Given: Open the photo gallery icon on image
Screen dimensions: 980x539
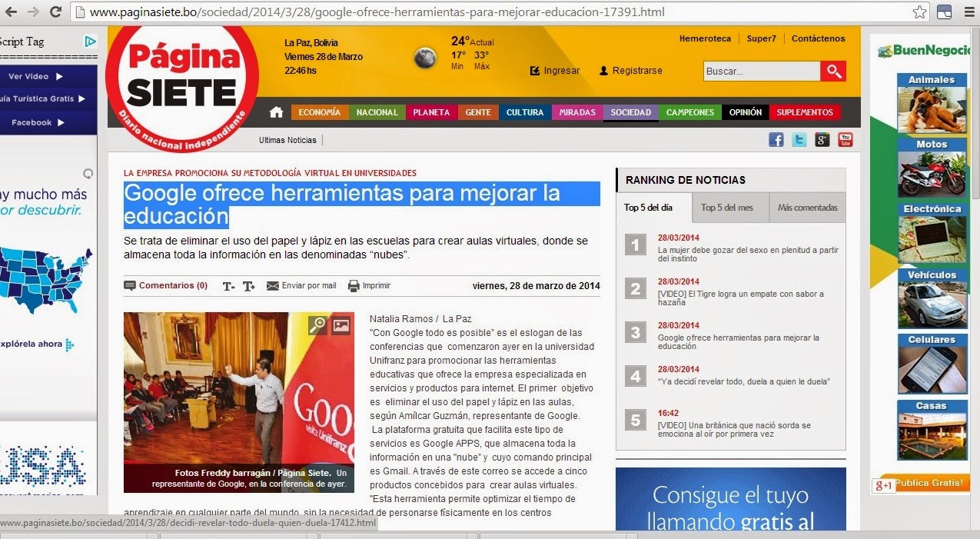Looking at the screenshot, I should [x=341, y=325].
